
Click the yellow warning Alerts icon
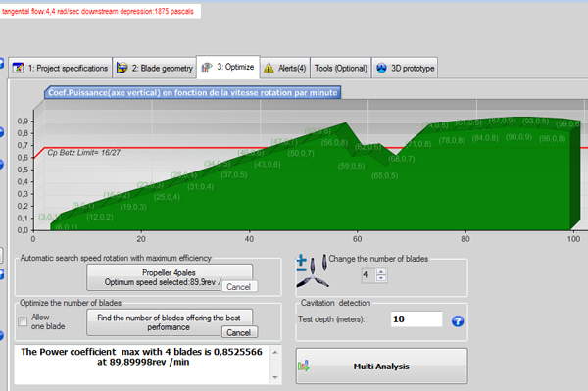click(x=269, y=69)
